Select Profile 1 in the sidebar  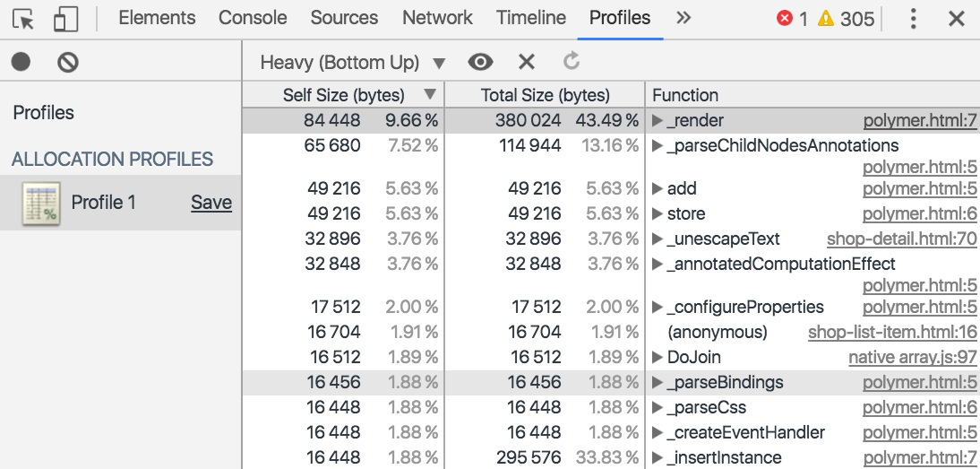click(103, 203)
